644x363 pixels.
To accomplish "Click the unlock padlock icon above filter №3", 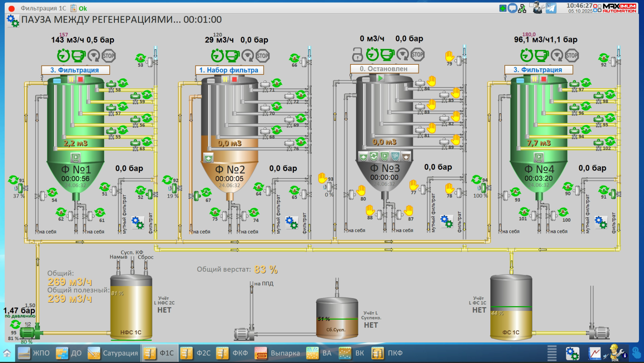I will point(357,54).
